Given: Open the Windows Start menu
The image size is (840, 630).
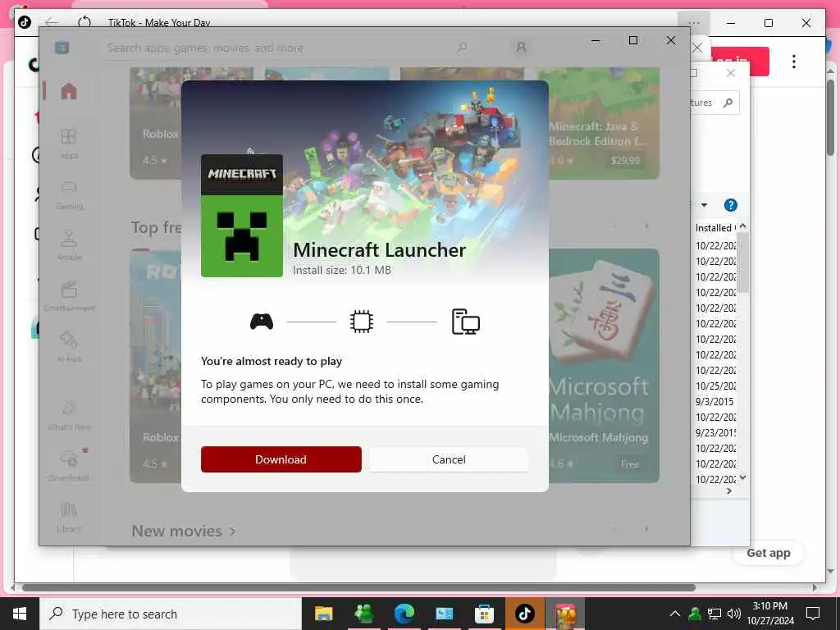Looking at the screenshot, I should (x=20, y=614).
